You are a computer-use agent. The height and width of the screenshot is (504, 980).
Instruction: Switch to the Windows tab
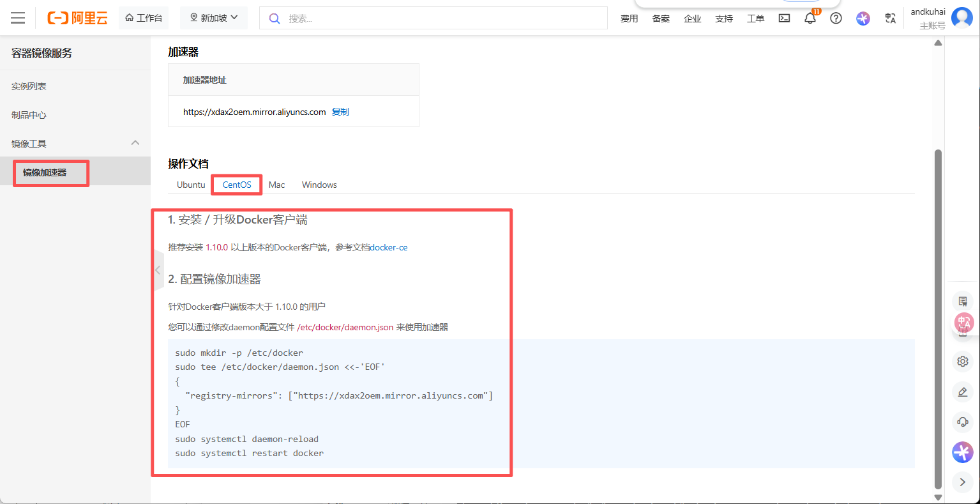point(319,185)
